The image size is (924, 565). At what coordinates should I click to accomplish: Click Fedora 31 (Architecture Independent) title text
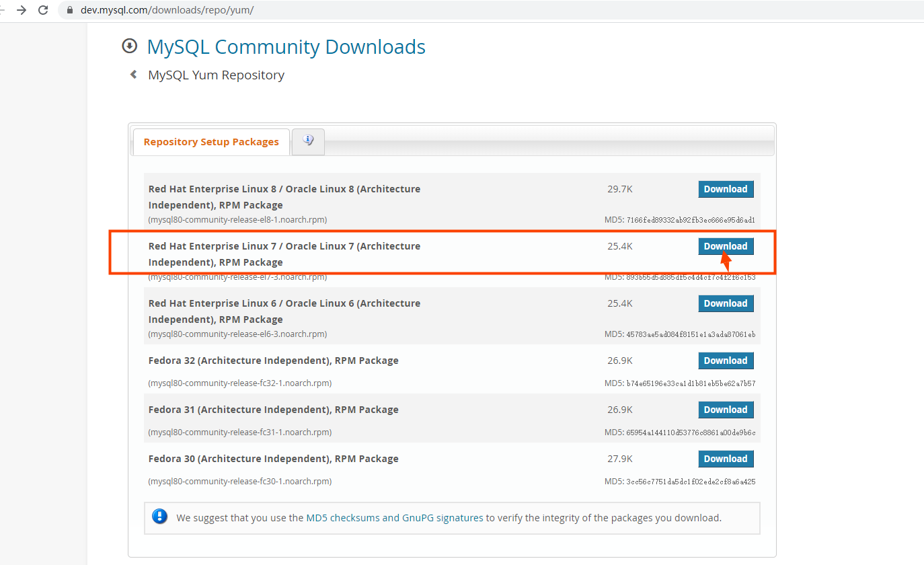[x=273, y=410]
